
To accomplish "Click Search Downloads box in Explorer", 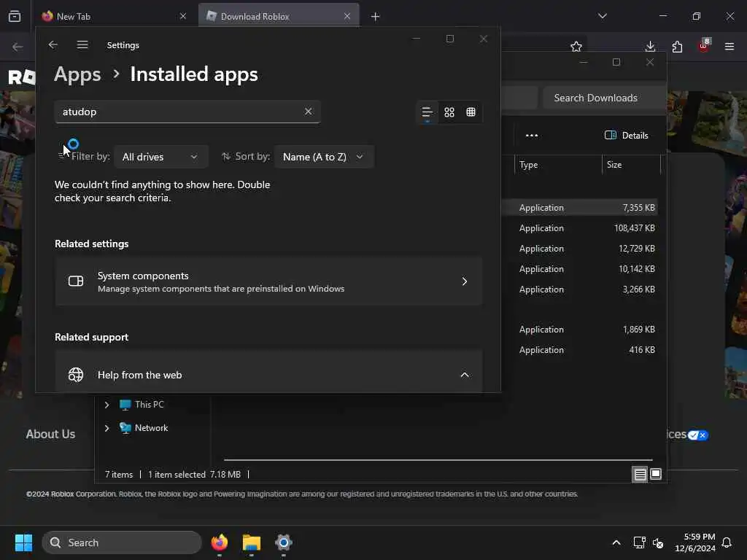I will coord(604,98).
